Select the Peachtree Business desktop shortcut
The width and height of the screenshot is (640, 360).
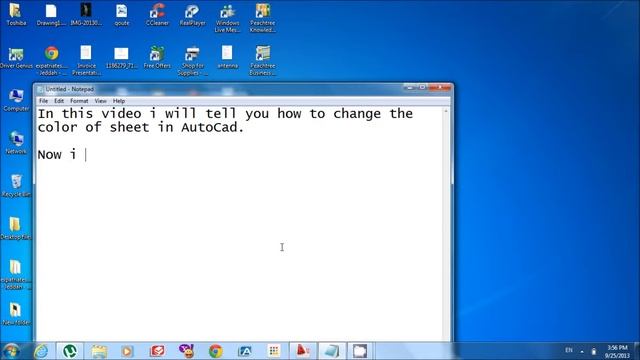(262, 60)
